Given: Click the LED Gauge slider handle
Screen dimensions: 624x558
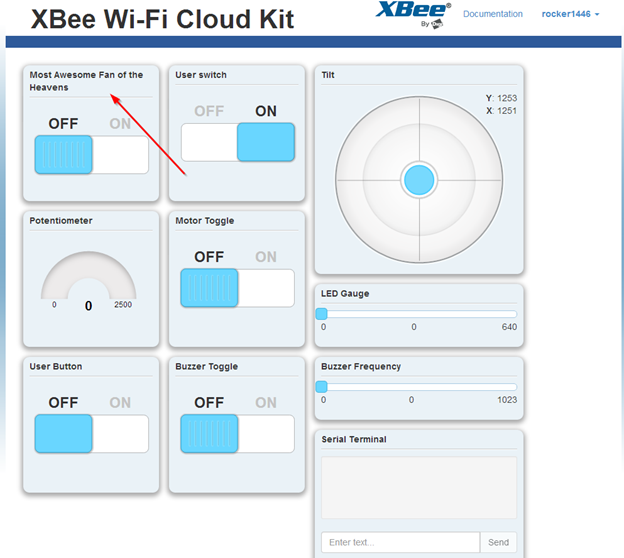Looking at the screenshot, I should point(322,314).
